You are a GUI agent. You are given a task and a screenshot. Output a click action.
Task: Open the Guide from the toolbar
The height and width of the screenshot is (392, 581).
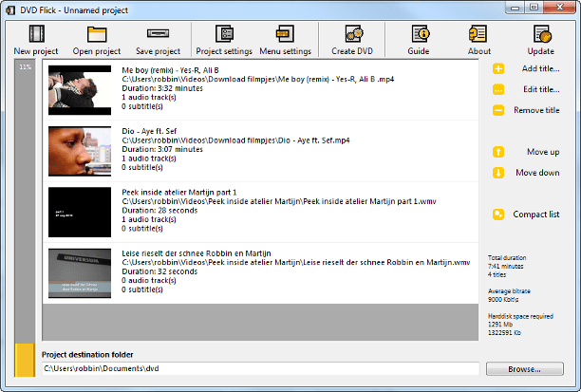420,40
